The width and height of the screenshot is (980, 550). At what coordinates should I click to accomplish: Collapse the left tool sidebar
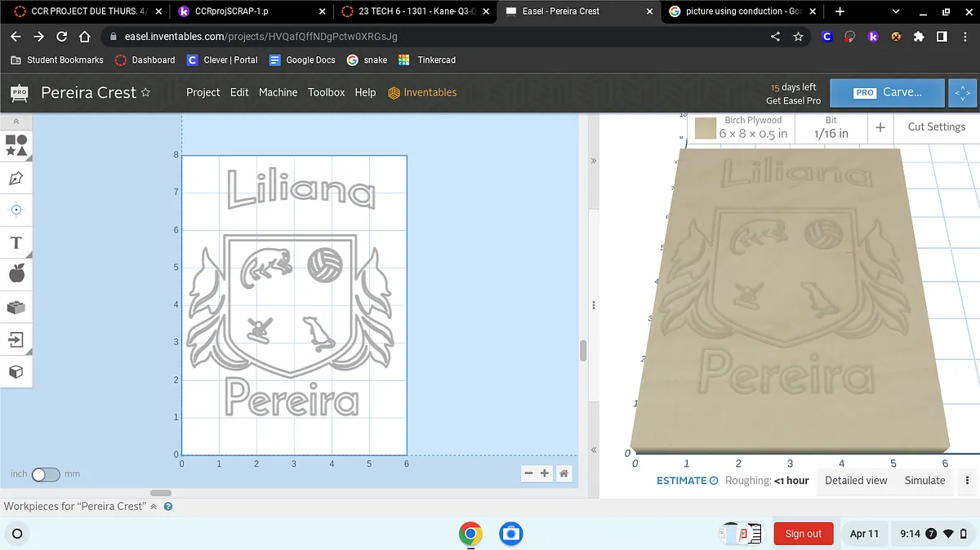point(16,122)
